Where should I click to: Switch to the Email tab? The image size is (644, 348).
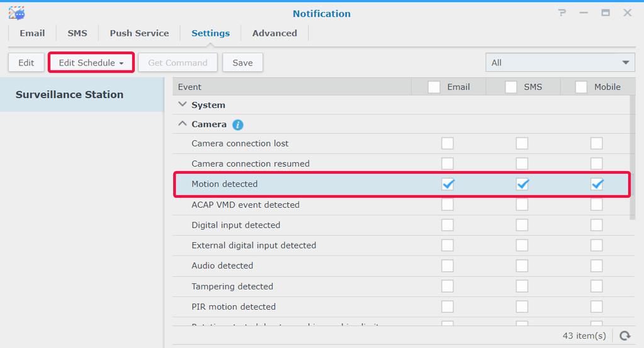[32, 33]
